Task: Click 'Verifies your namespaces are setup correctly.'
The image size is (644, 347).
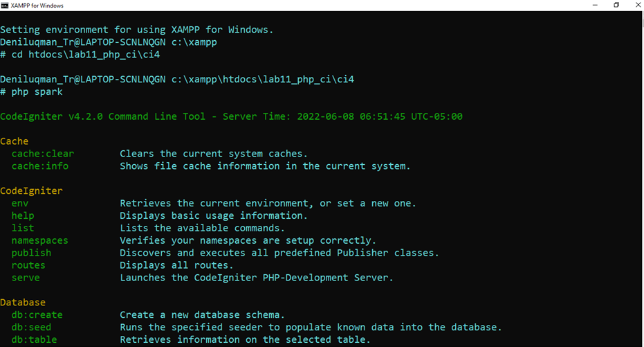Action: click(248, 240)
